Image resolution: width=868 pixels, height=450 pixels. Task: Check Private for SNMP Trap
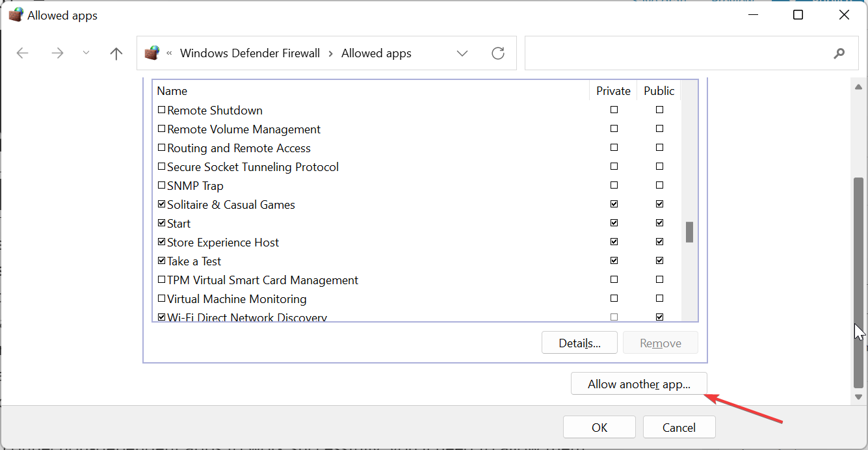coord(614,185)
